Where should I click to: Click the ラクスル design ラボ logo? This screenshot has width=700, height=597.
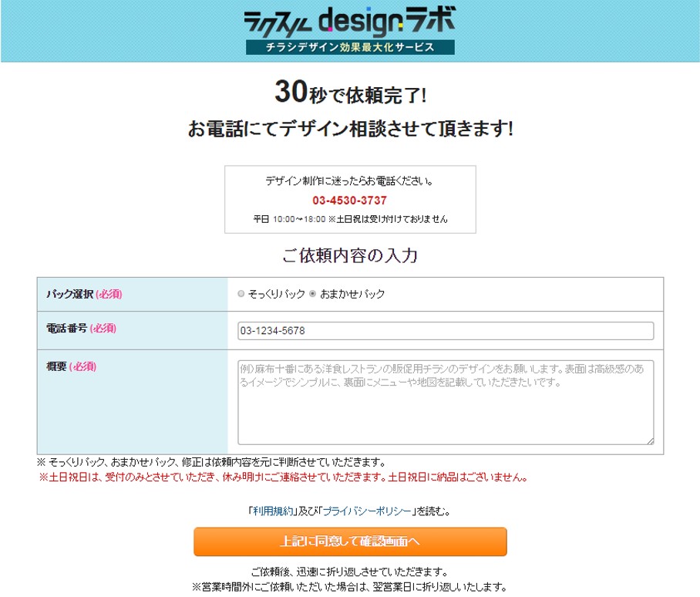(x=349, y=19)
